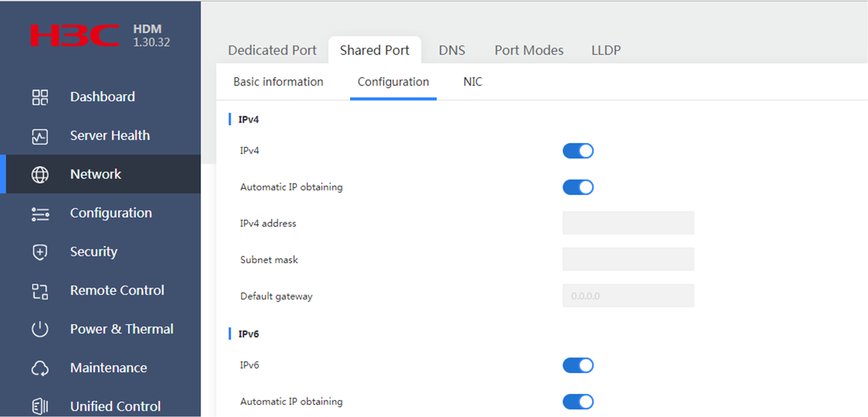Click the Network globe icon

click(40, 175)
